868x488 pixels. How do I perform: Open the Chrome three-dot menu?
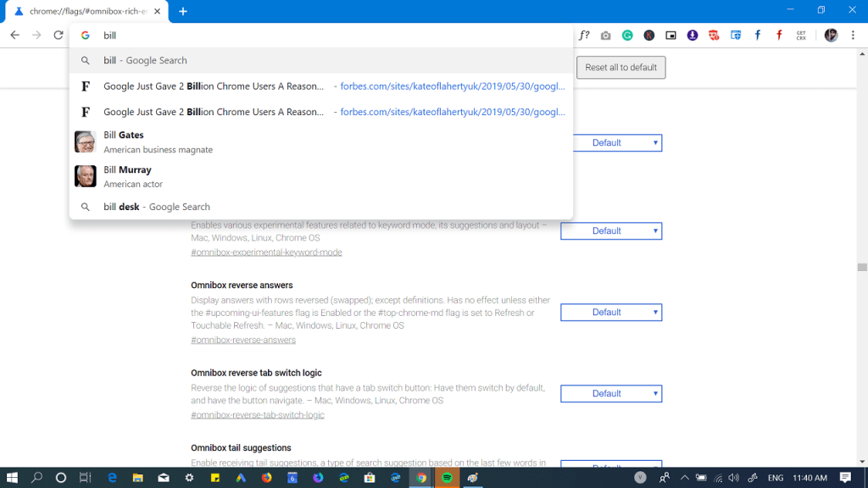[853, 35]
